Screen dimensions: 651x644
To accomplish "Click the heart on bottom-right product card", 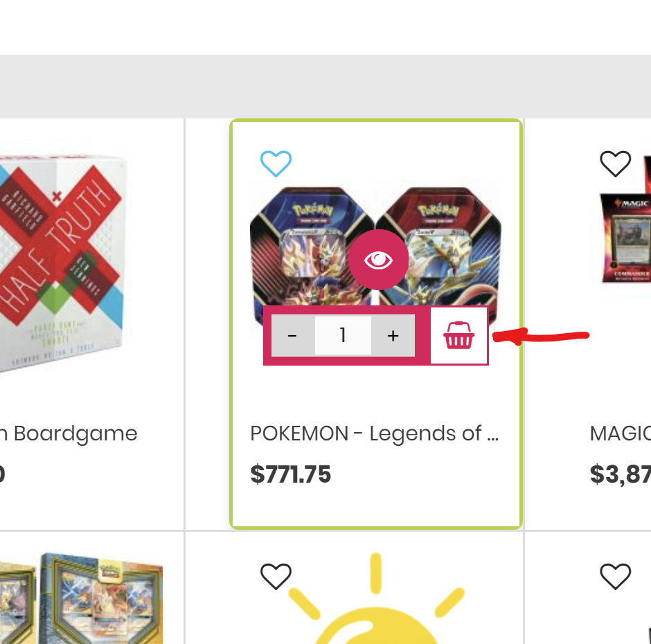I will pyautogui.click(x=615, y=576).
